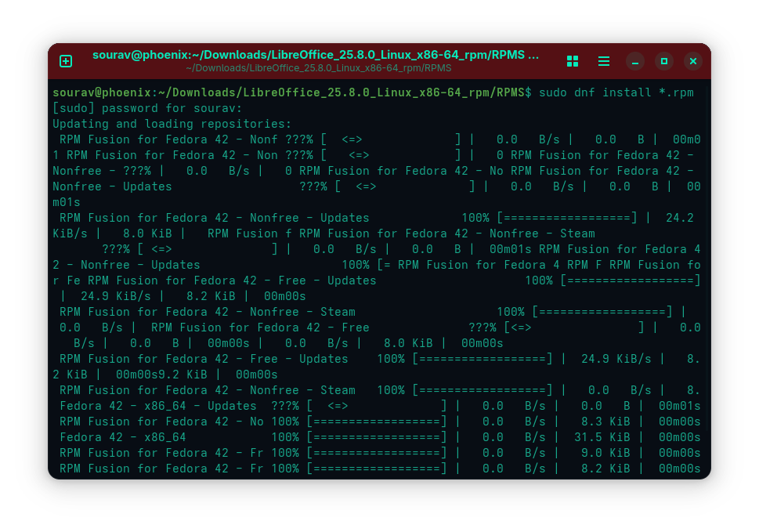Open the hamburger menu in the header bar
759x532 pixels.
tap(603, 60)
